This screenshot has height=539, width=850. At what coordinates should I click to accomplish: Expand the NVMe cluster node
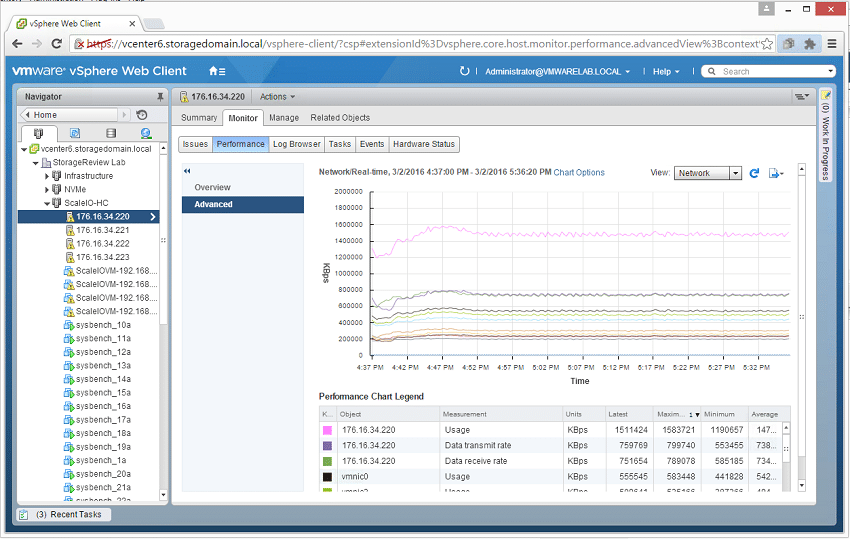[x=47, y=190]
